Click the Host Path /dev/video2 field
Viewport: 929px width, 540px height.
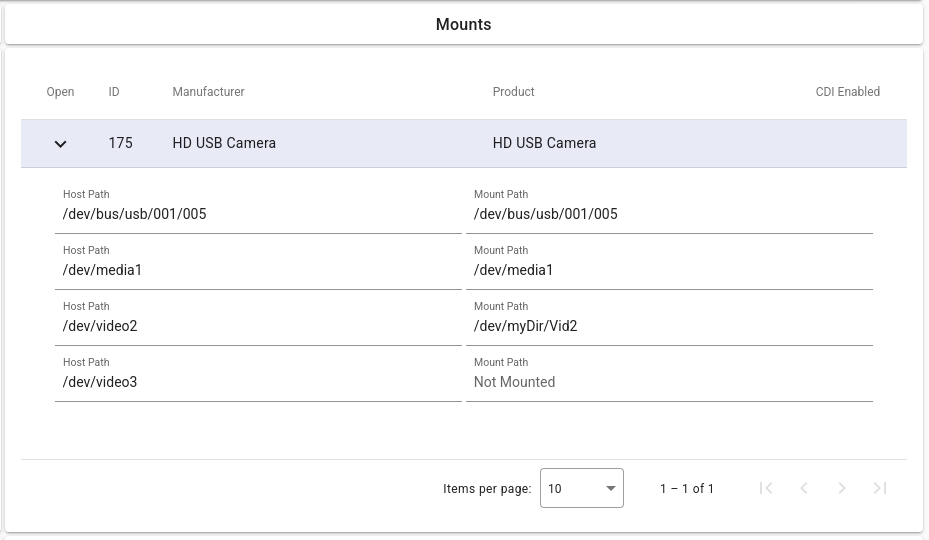(x=258, y=319)
